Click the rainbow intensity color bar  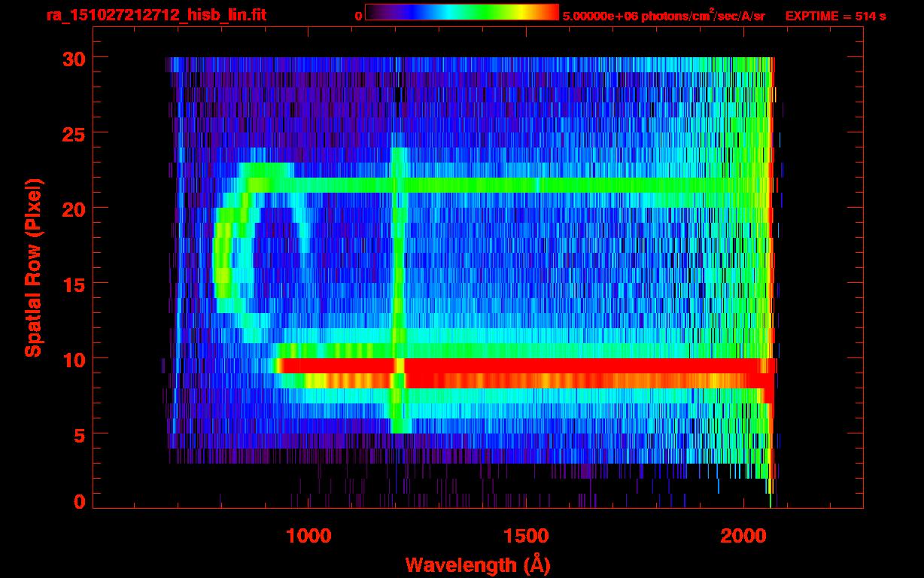click(x=462, y=12)
